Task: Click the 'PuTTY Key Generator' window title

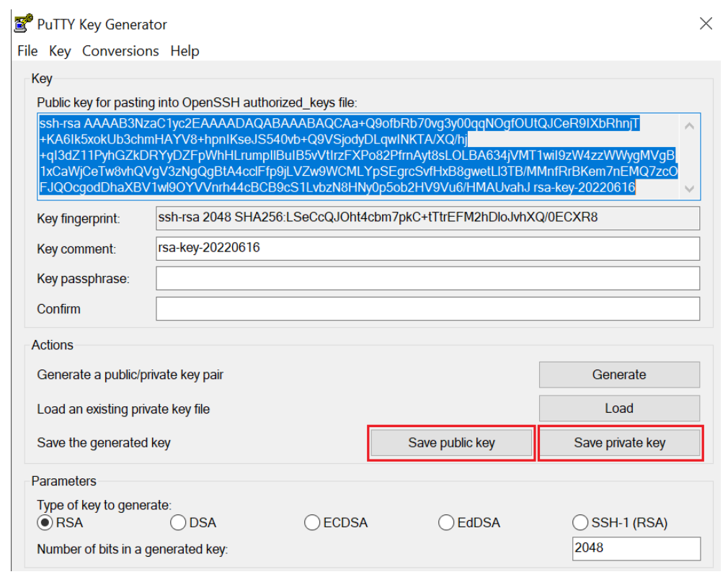Action: 102,24
